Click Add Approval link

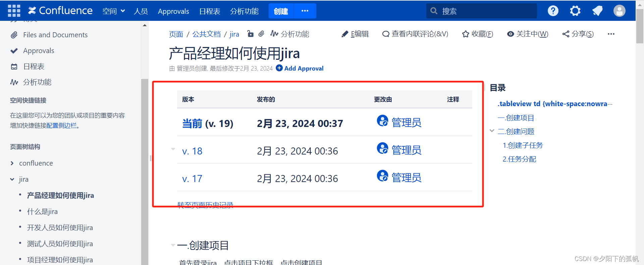click(x=304, y=68)
